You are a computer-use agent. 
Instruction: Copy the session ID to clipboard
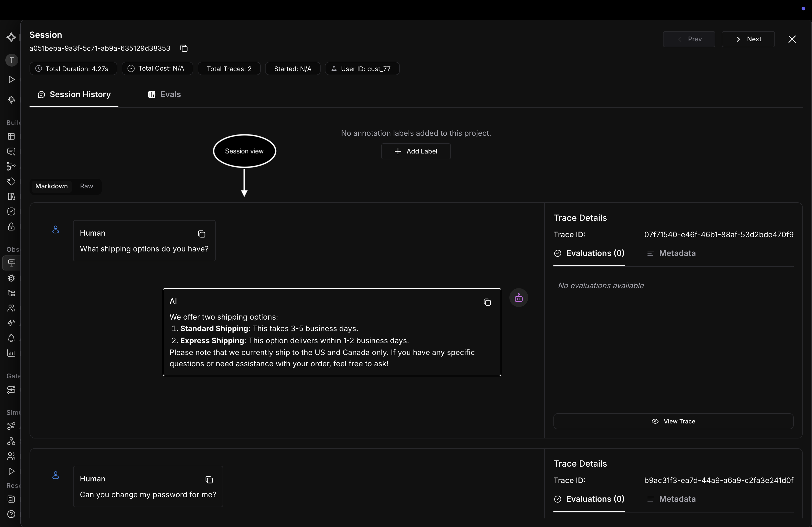(x=184, y=48)
